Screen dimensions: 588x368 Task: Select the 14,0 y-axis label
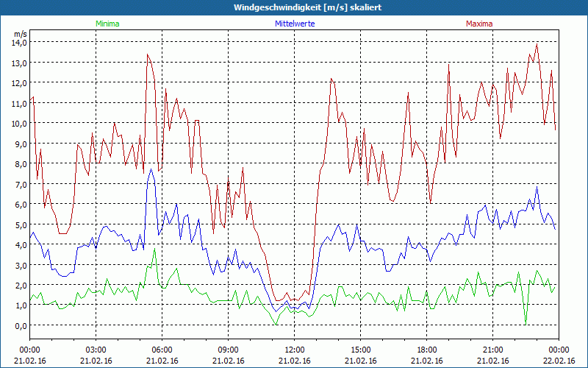(x=18, y=42)
